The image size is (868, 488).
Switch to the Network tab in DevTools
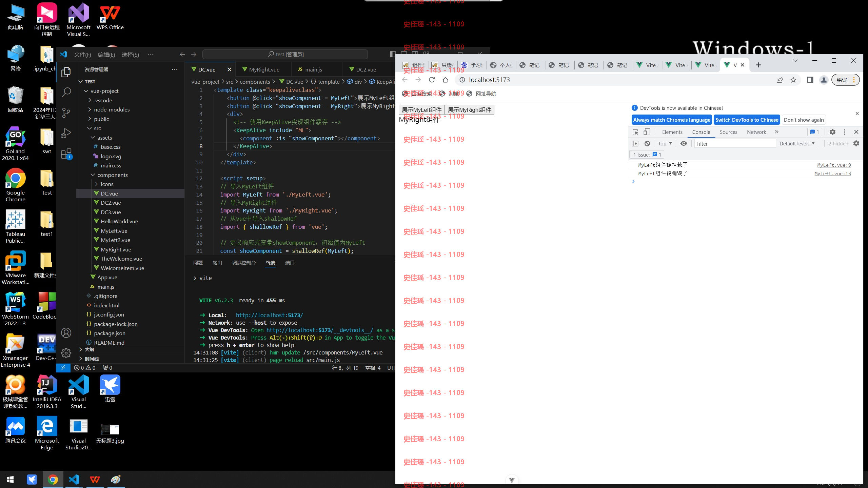pyautogui.click(x=756, y=132)
